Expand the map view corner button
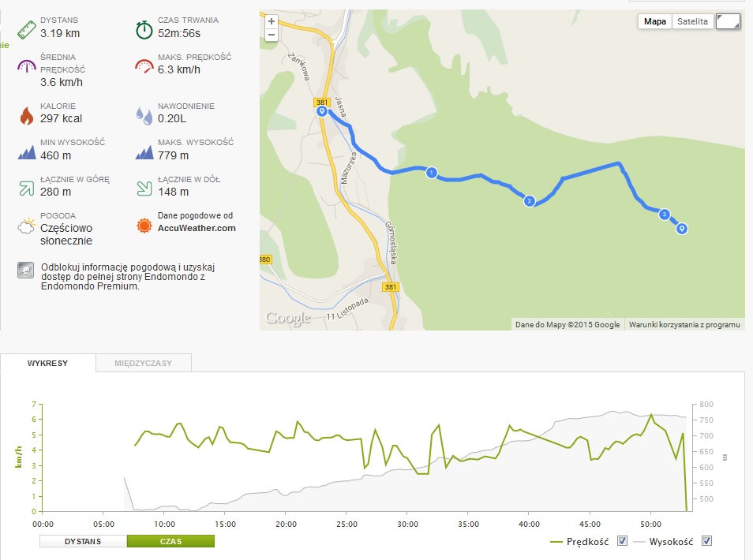 point(728,22)
